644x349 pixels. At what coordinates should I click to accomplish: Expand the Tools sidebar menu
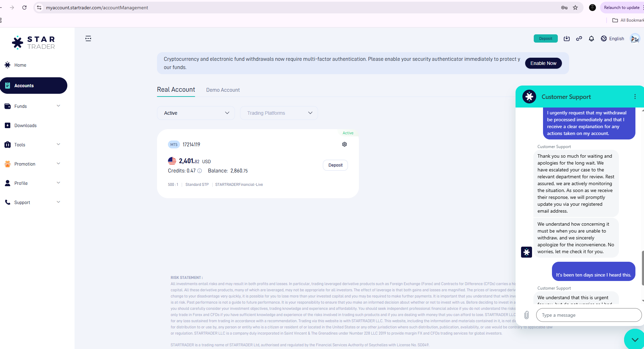(x=34, y=145)
